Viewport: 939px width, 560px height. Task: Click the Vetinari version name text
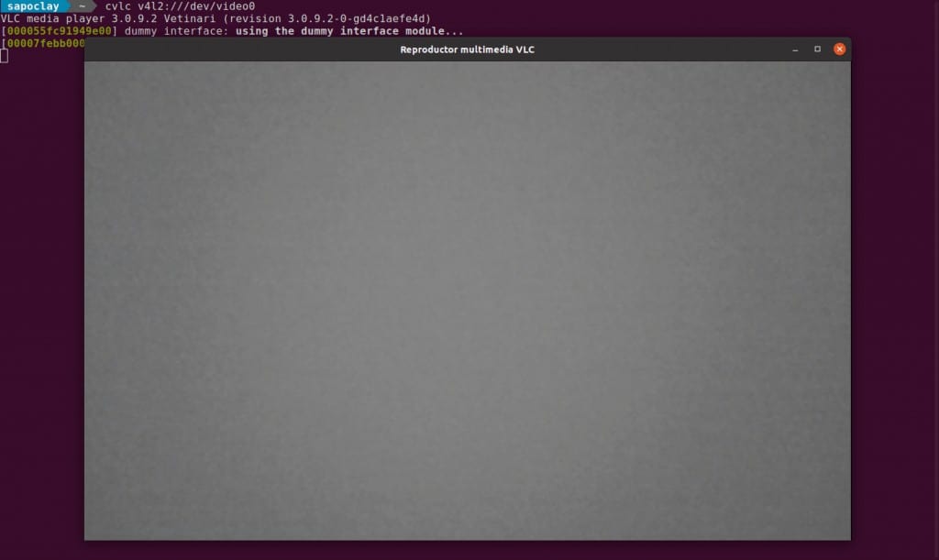pos(189,18)
